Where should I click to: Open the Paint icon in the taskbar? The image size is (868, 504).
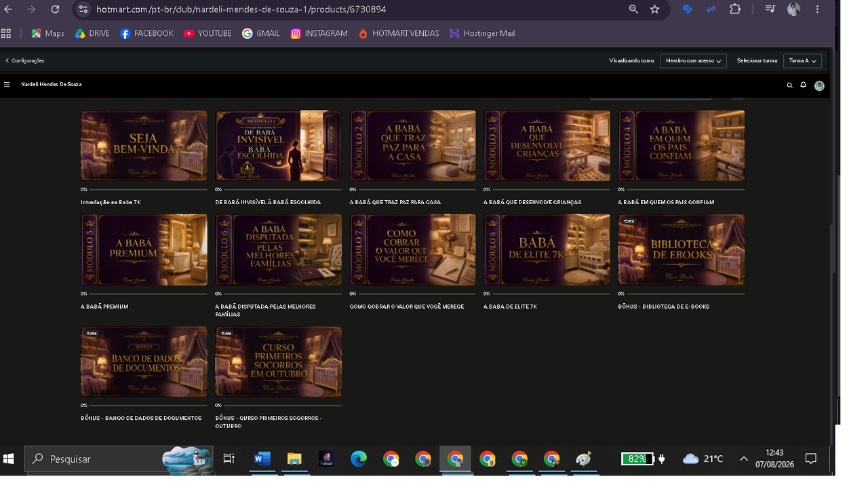coord(583,459)
